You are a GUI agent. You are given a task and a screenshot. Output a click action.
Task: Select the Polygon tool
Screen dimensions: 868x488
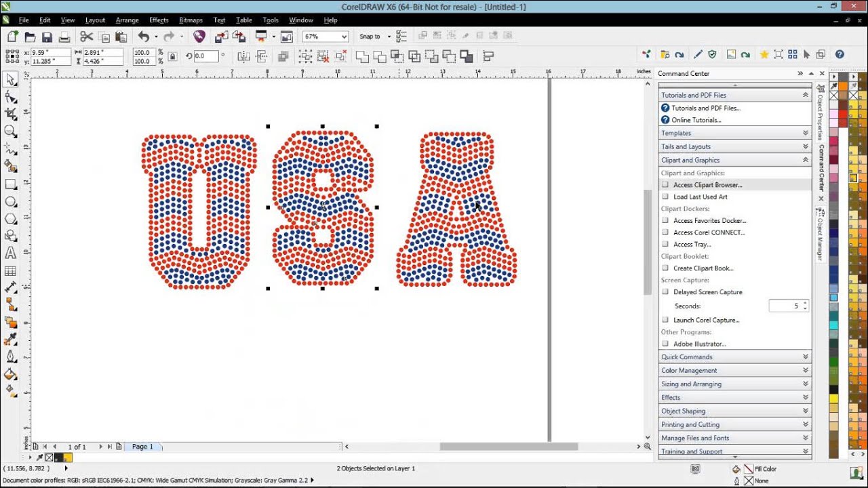(x=10, y=219)
